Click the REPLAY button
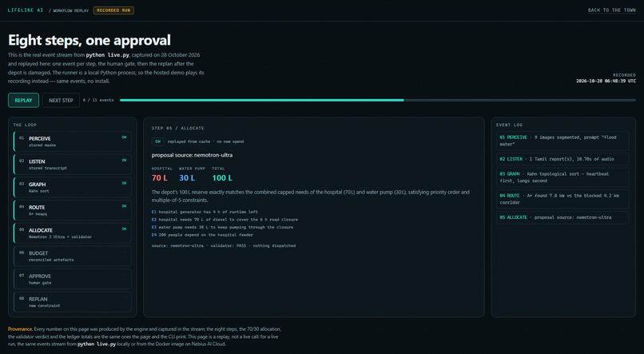This screenshot has width=644, height=354. pyautogui.click(x=23, y=100)
